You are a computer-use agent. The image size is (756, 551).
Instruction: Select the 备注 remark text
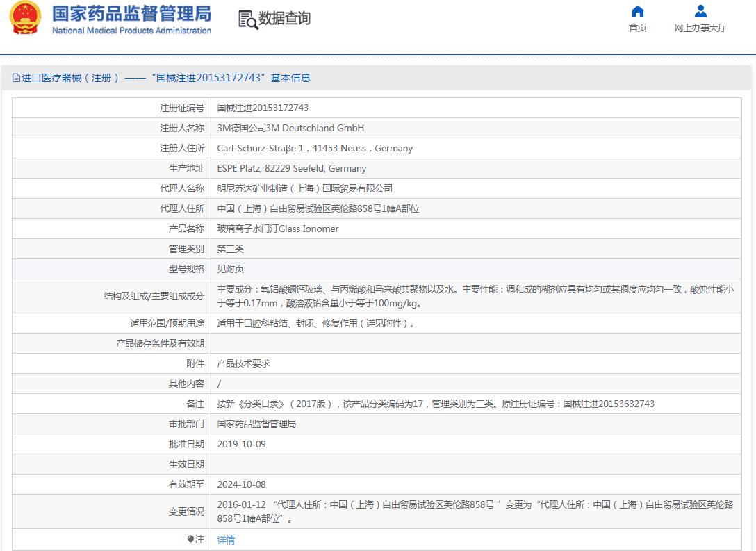[436, 404]
